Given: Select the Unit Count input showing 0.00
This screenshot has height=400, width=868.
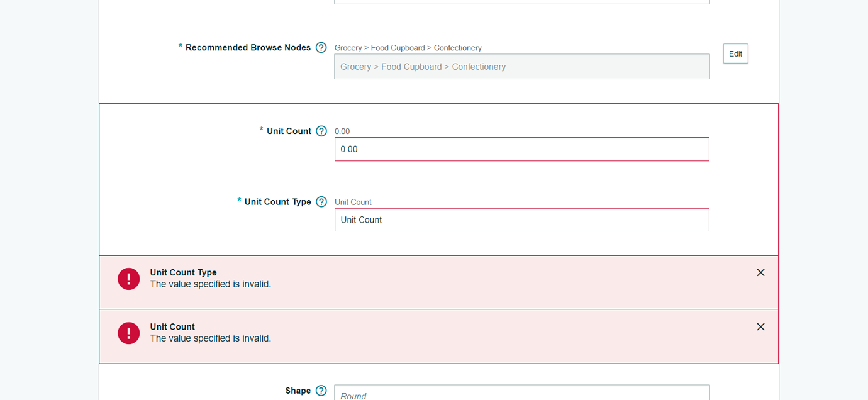Looking at the screenshot, I should point(521,149).
